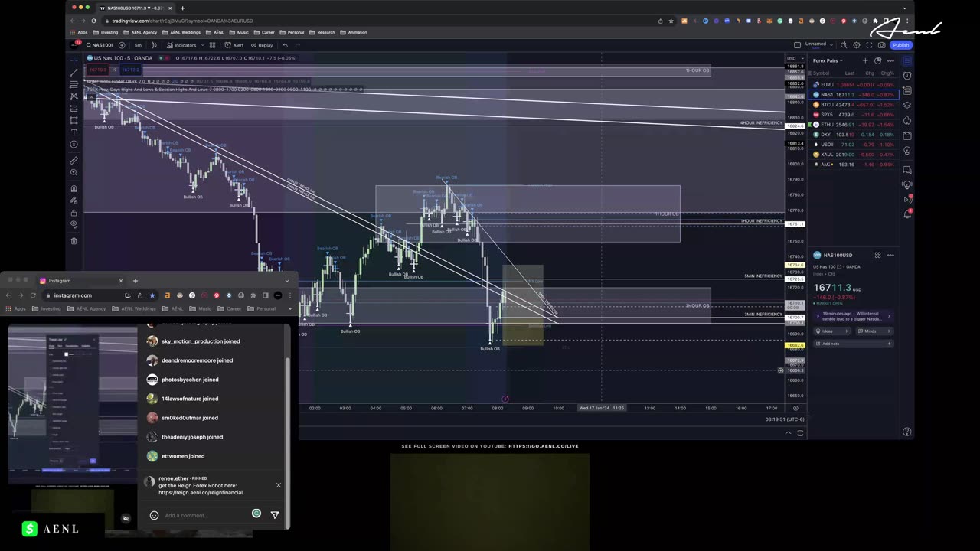Image resolution: width=980 pixels, height=551 pixels.
Task: Take a chart snapshot with the camera icon
Action: coord(881,45)
